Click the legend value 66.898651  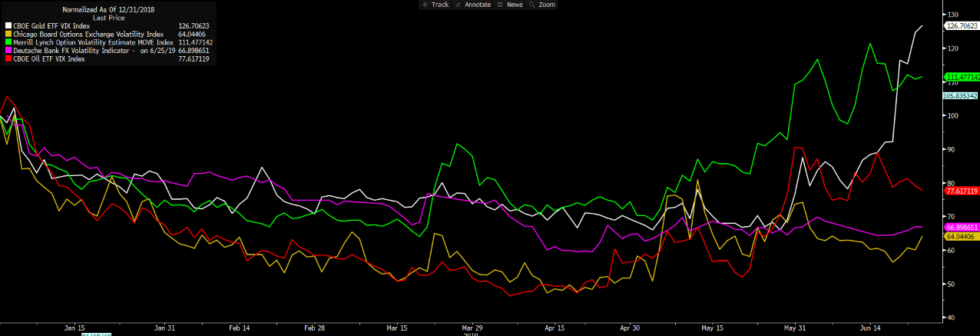[195, 51]
